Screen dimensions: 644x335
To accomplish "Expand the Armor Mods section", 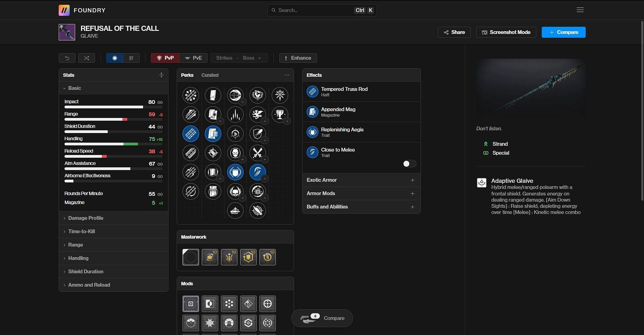I will 361,193.
